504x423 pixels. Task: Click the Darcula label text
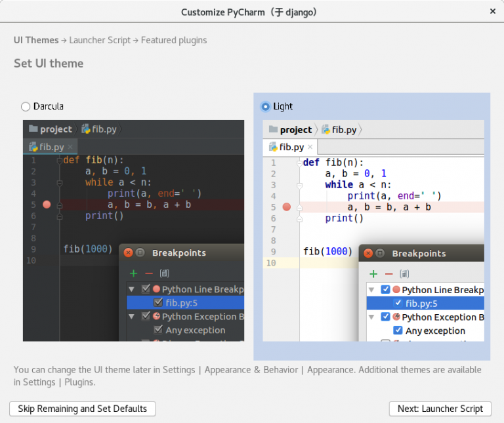[x=49, y=106]
